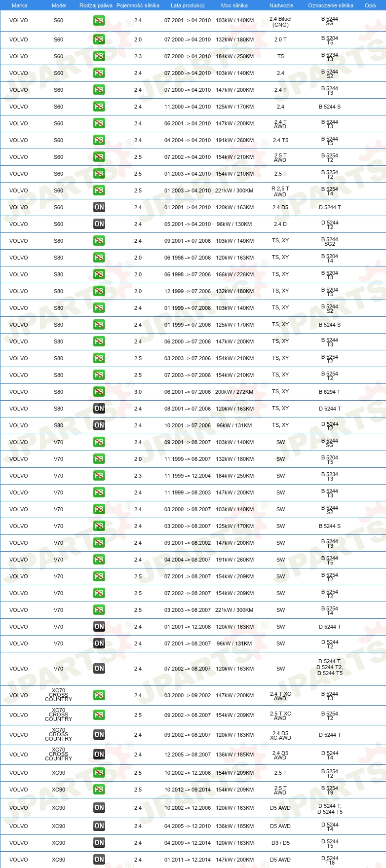Select the 'D 5244 T18' engine code cell
The image size is (386, 868).
[330, 860]
